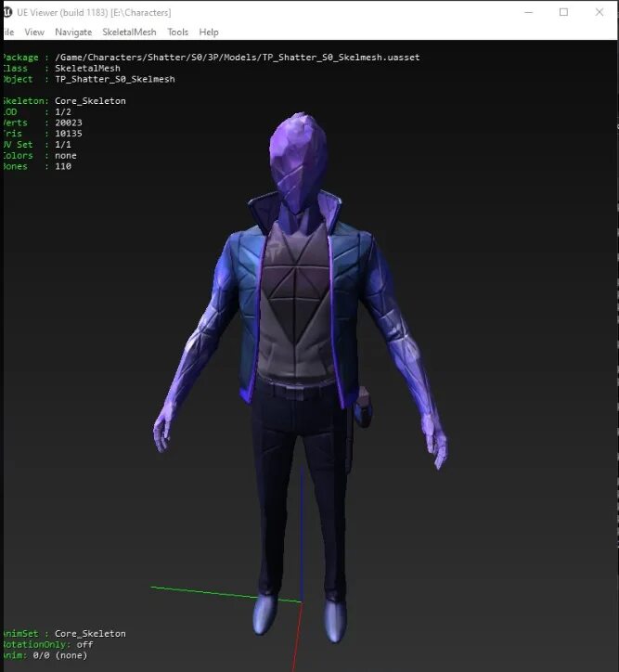Click the Skeleton value Core_Skeleton

(90, 101)
